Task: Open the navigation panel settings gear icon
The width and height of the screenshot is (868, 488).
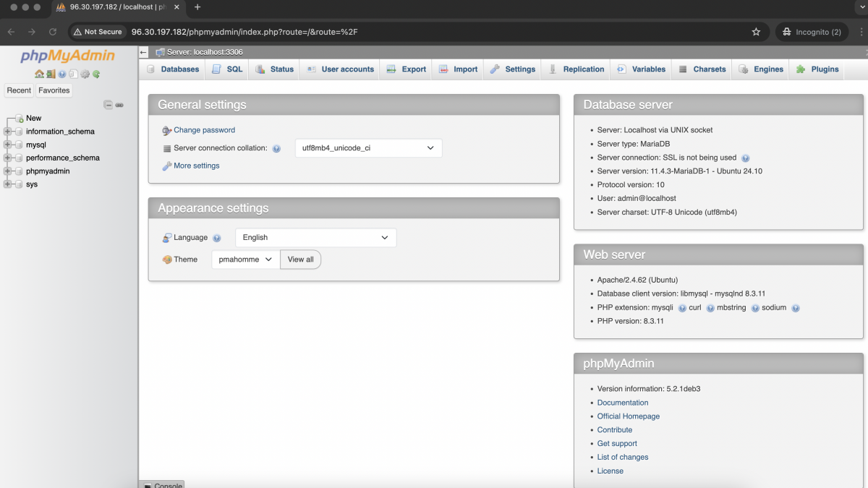Action: (x=85, y=74)
